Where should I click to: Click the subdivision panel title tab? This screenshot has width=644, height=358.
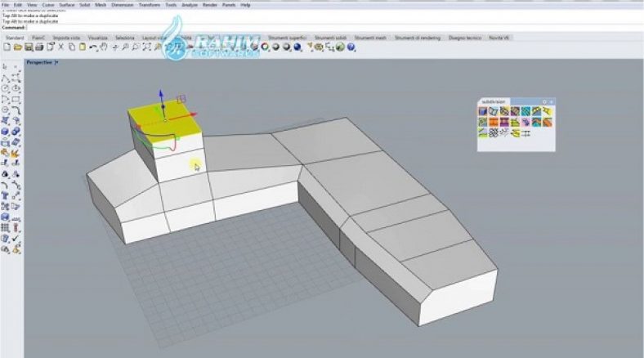tap(494, 101)
